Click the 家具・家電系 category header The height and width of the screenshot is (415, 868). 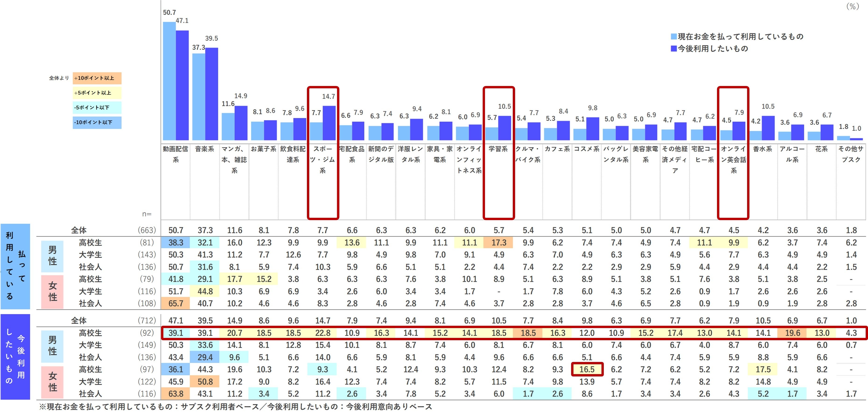440,154
